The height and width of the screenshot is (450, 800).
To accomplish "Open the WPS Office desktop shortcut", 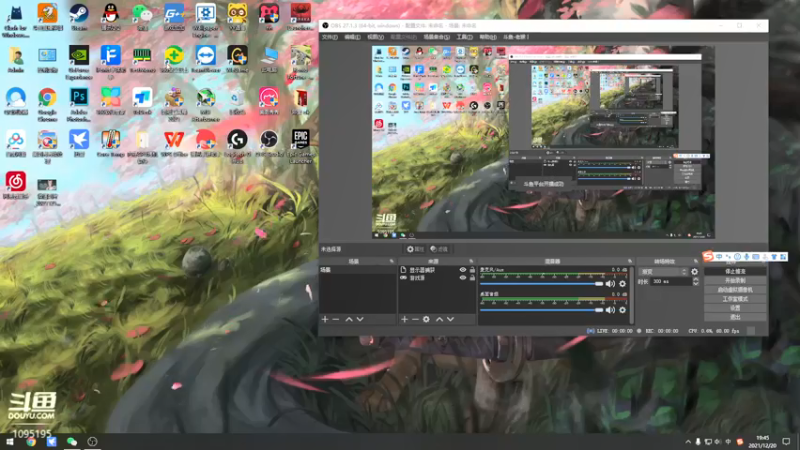I will click(174, 143).
